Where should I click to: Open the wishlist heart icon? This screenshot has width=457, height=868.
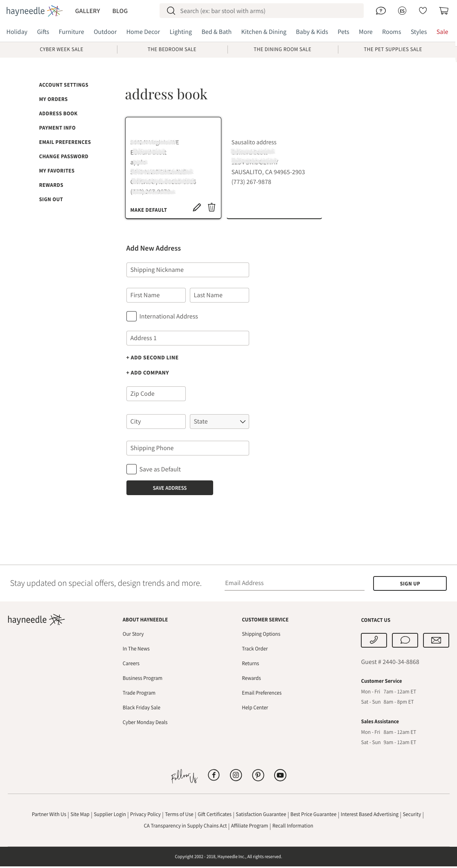[x=423, y=11]
